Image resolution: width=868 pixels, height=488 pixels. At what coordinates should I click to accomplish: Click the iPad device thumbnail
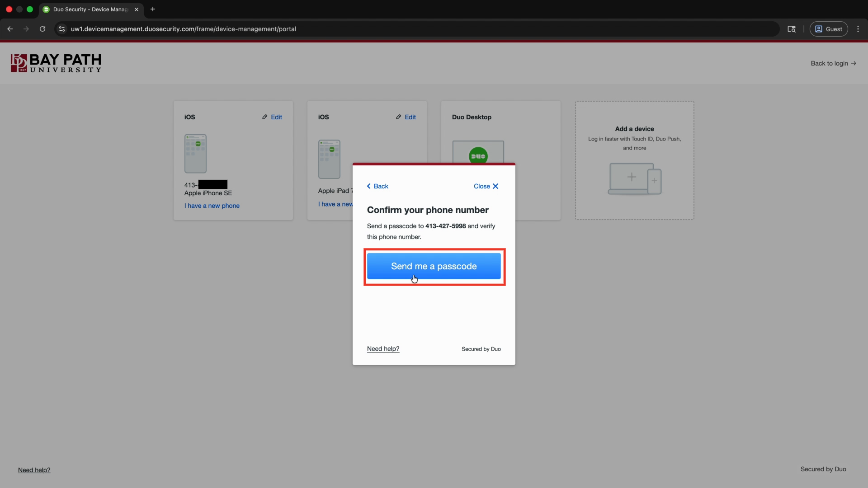[329, 159]
